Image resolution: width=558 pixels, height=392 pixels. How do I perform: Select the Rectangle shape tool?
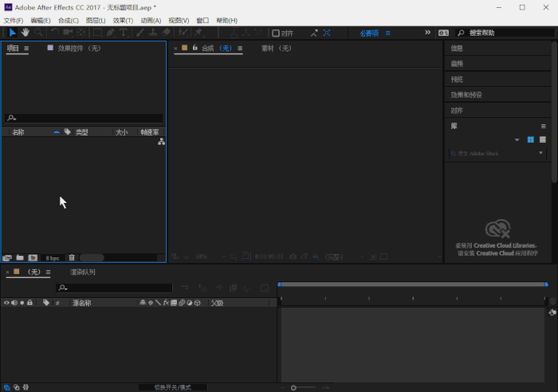coord(97,33)
